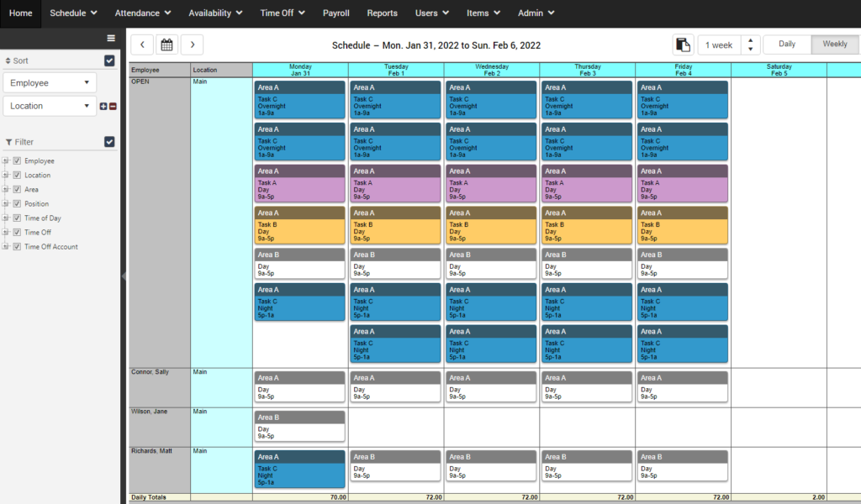Open the Items menu

[483, 13]
